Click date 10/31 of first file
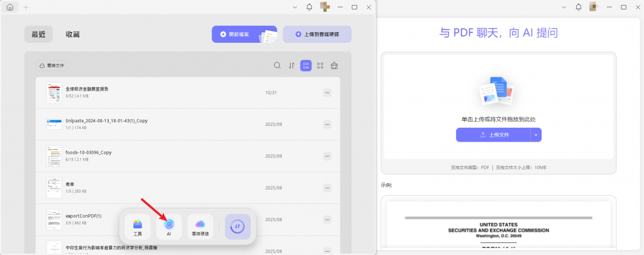644x255 pixels. coord(271,93)
